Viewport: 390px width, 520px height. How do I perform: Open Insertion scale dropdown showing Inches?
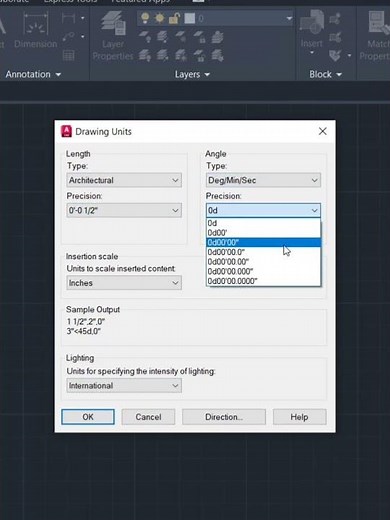pyautogui.click(x=124, y=283)
